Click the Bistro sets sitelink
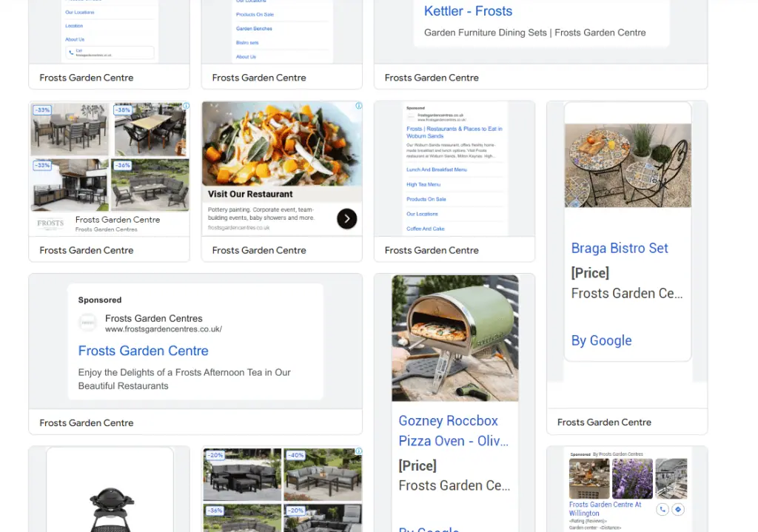Screen dimensions: 758x532 pyautogui.click(x=247, y=42)
